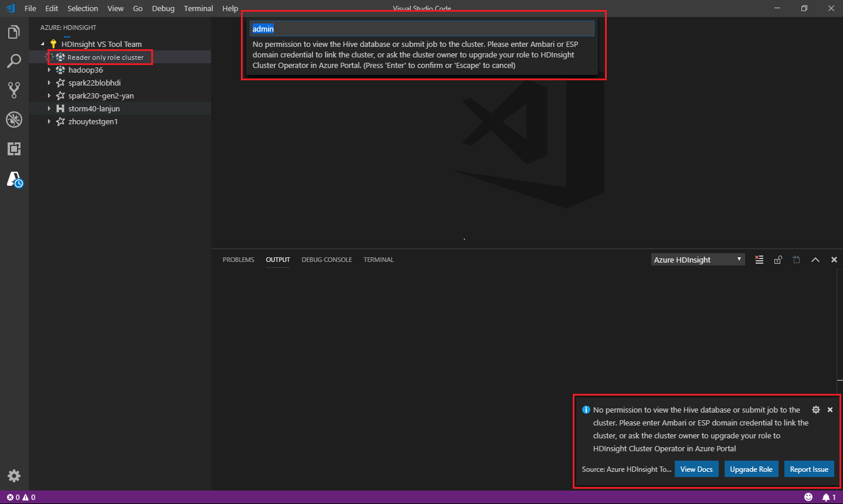The width and height of the screenshot is (843, 504).
Task: Open the Explorer view in the Activity Bar
Action: 14,32
